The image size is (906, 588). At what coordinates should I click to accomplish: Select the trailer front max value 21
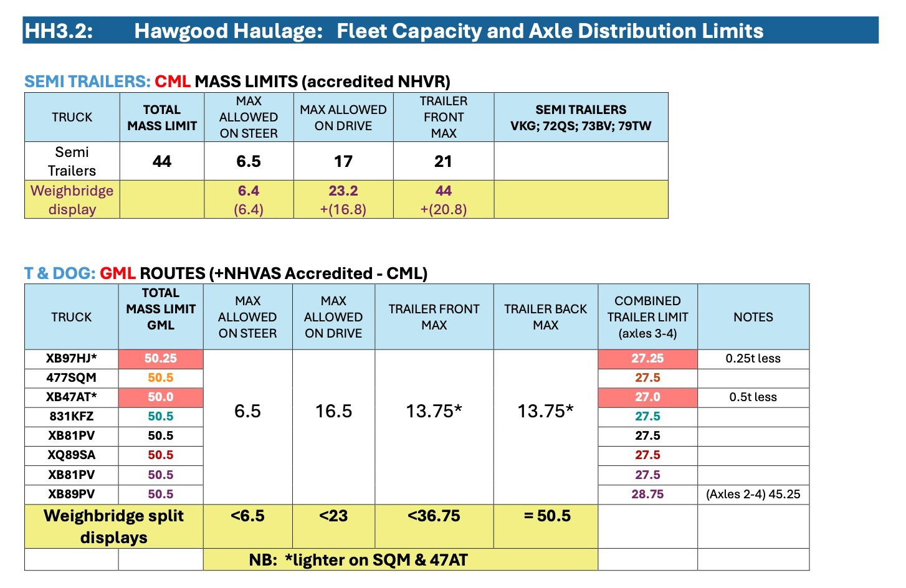(444, 161)
